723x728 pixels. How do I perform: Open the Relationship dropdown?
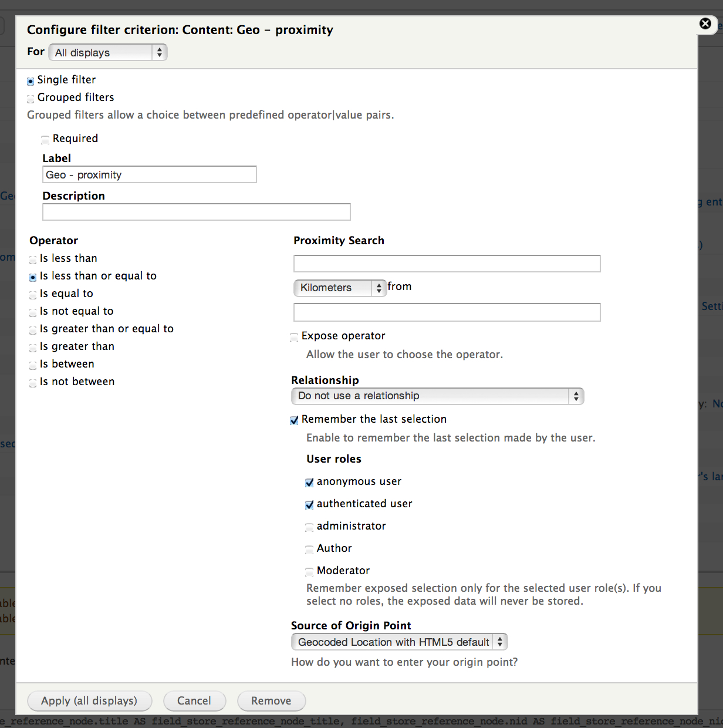point(437,396)
